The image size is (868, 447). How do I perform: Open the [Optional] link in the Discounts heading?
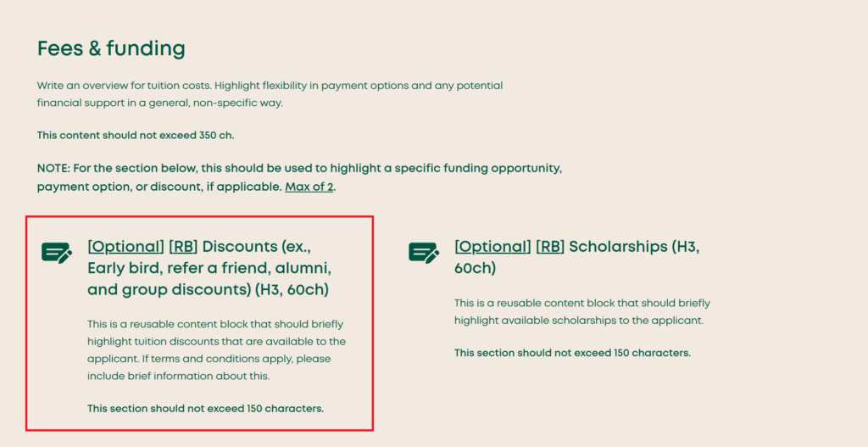pyautogui.click(x=125, y=247)
